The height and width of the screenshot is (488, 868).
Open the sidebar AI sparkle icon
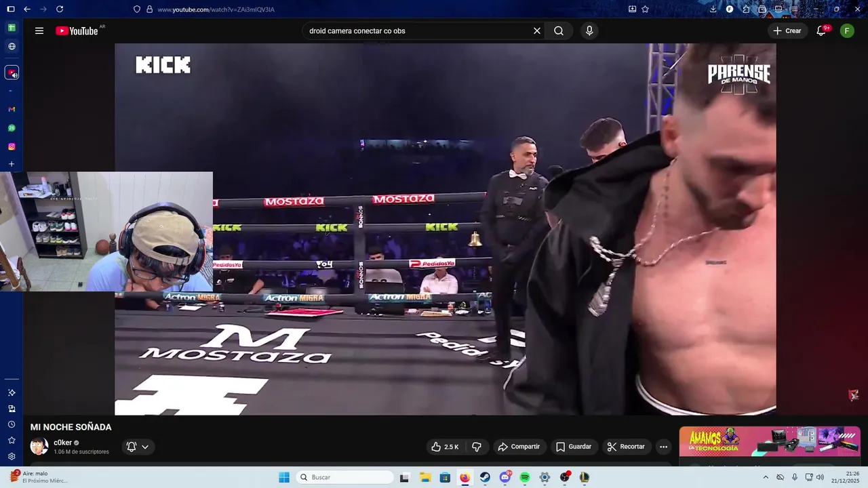tap(12, 392)
